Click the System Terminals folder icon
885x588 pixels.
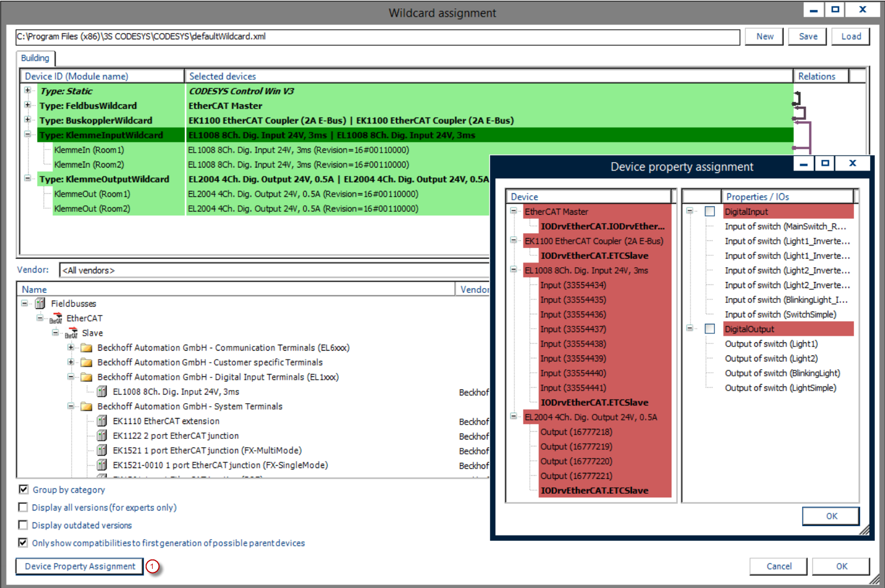coord(87,407)
